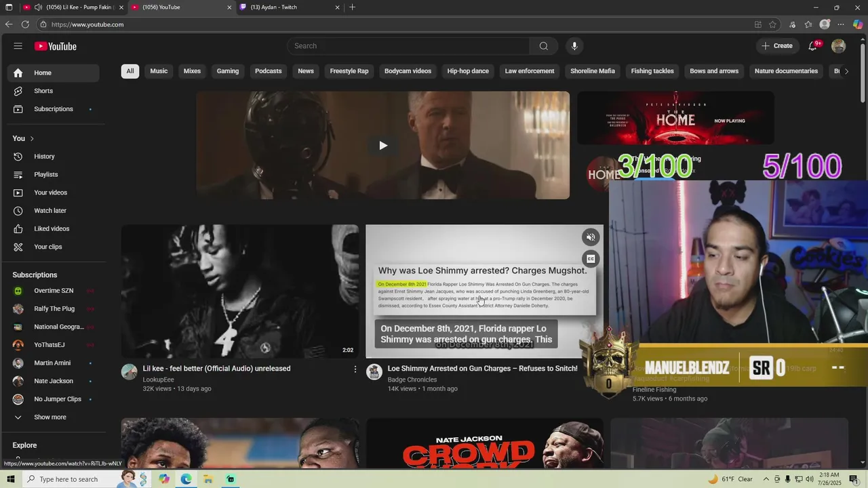This screenshot has height=488, width=868.
Task: Click the browser address bar URL
Action: 87,24
